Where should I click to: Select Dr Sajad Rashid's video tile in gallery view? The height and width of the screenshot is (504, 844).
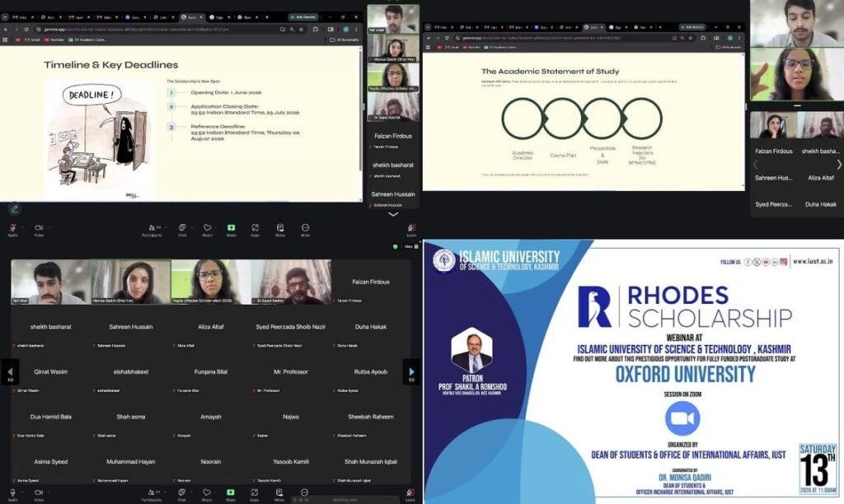(291, 282)
